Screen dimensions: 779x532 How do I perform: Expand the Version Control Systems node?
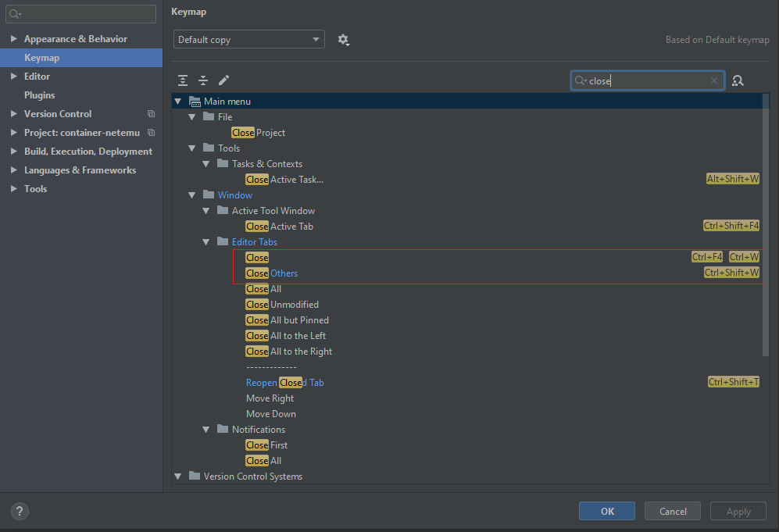click(177, 476)
